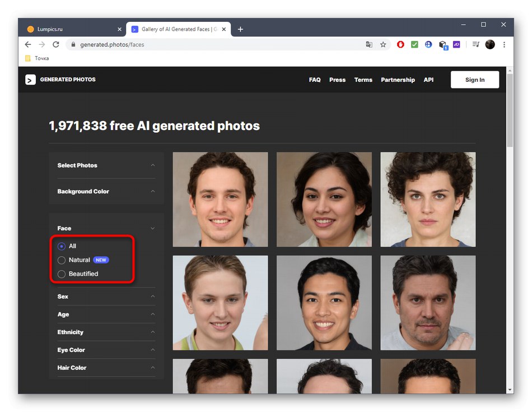
Task: Click the padlock site info icon
Action: (x=73, y=44)
